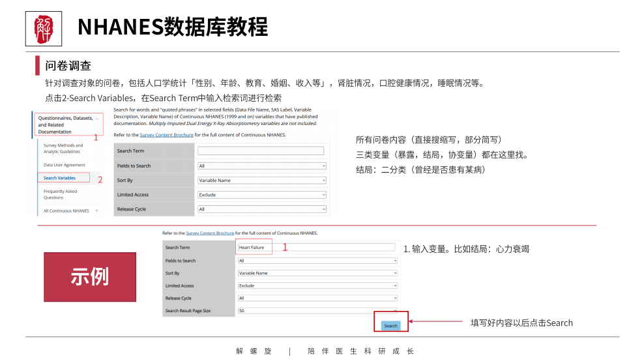Open All Continuous NHANES in the sidebar
The width and height of the screenshot is (644, 363).
click(x=66, y=211)
